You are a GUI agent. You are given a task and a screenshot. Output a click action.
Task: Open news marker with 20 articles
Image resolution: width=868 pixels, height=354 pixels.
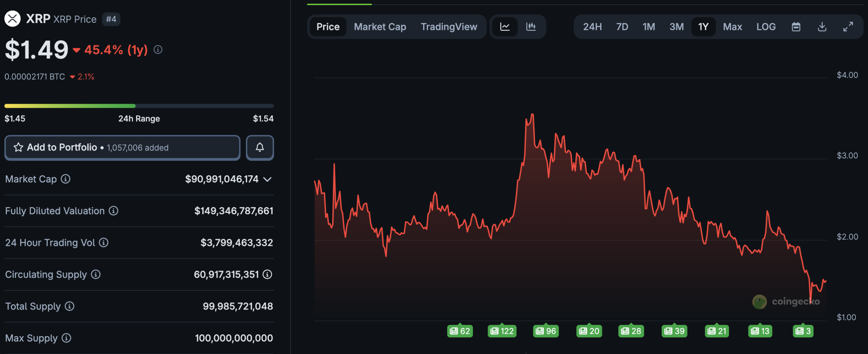click(589, 331)
